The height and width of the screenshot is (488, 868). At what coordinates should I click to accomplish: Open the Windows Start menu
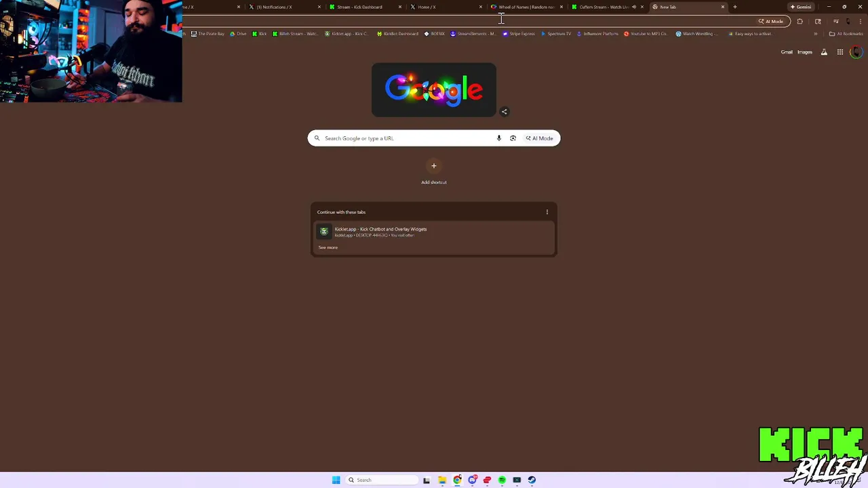point(336,480)
